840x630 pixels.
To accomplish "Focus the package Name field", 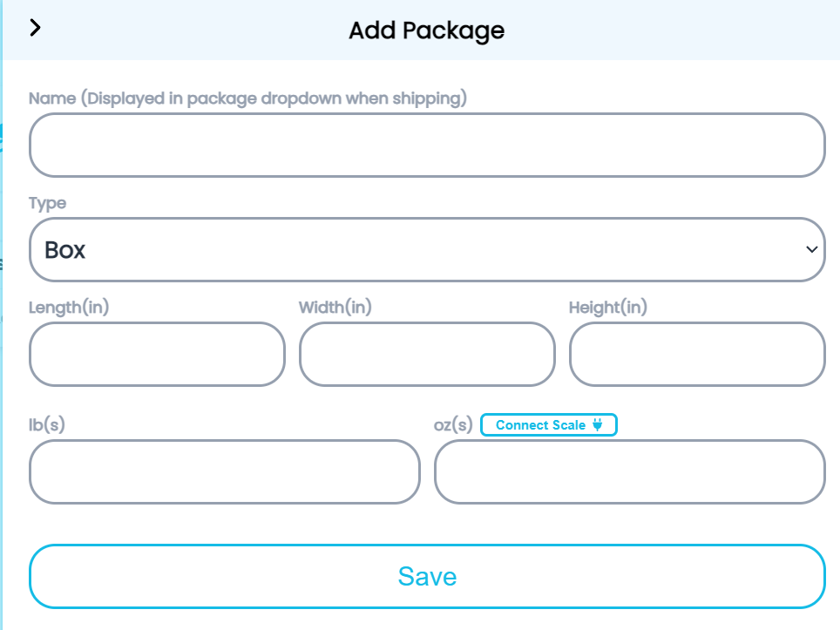I will click(427, 146).
